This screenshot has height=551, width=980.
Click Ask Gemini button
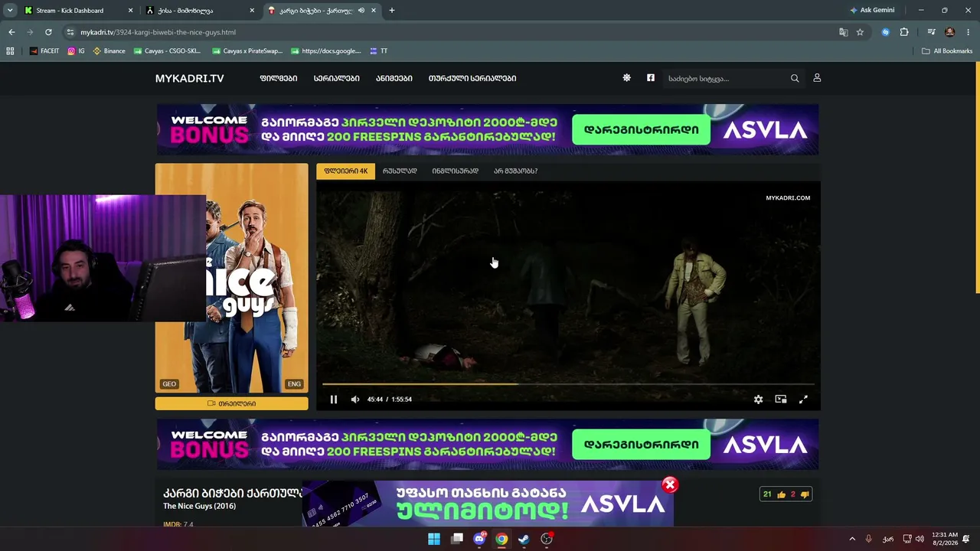(872, 11)
